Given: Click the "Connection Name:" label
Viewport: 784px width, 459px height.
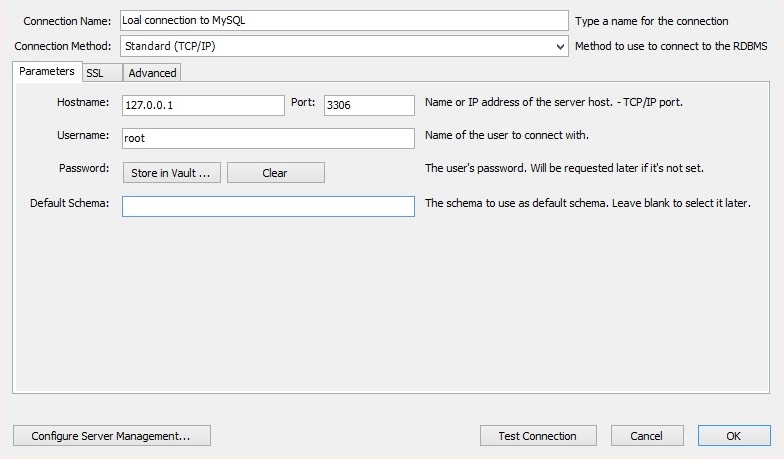Looking at the screenshot, I should [x=67, y=21].
